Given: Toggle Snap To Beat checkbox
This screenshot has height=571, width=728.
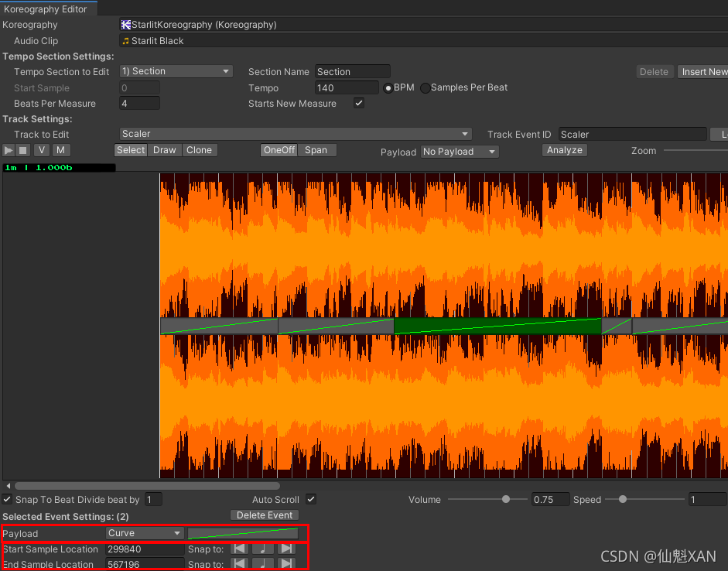Looking at the screenshot, I should (7, 500).
